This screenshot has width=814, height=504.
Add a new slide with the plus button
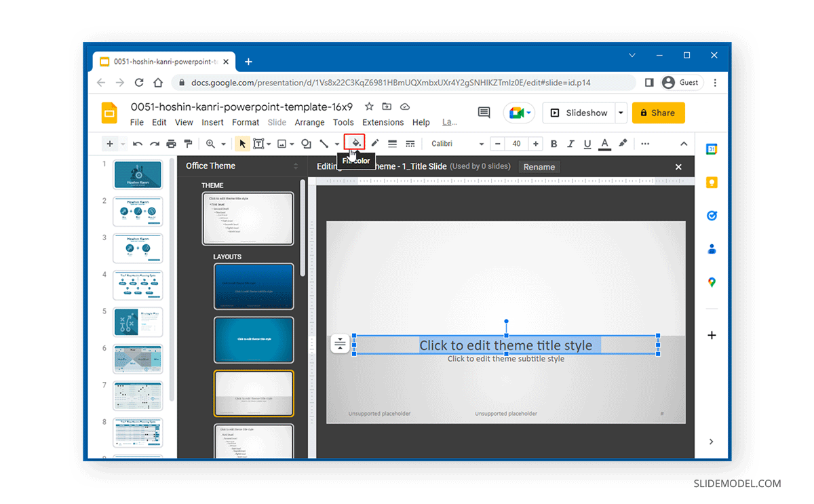click(x=110, y=144)
